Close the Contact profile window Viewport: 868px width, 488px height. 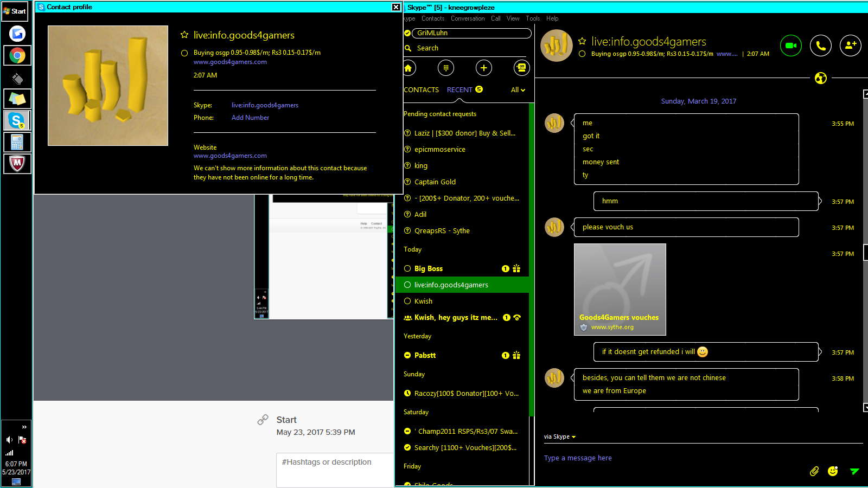click(396, 7)
